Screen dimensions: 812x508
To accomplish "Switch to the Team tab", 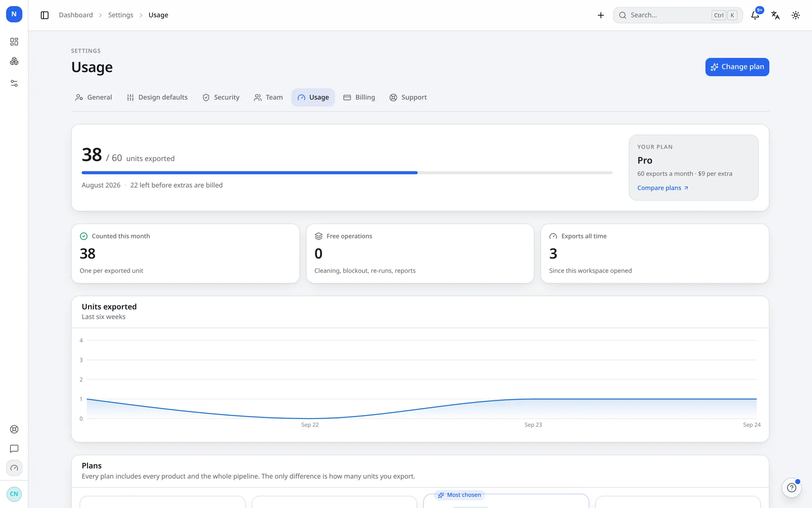I will point(268,97).
